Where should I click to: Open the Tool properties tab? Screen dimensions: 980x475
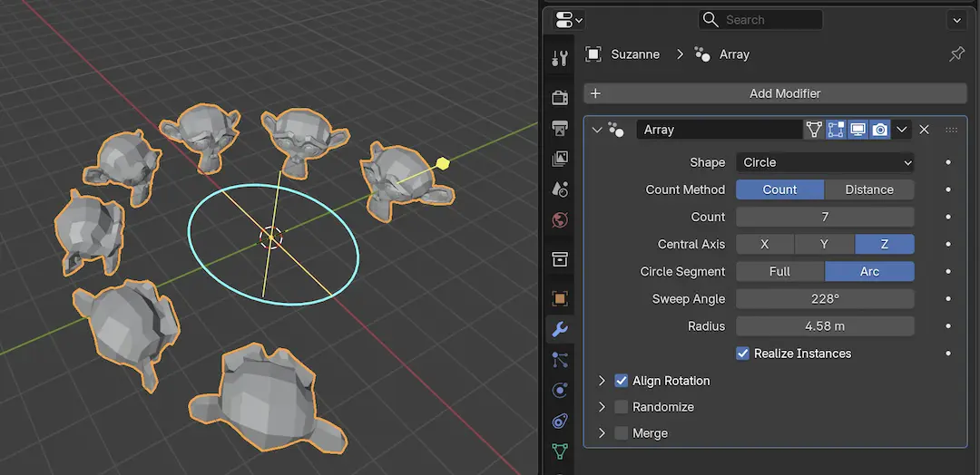pyautogui.click(x=560, y=59)
